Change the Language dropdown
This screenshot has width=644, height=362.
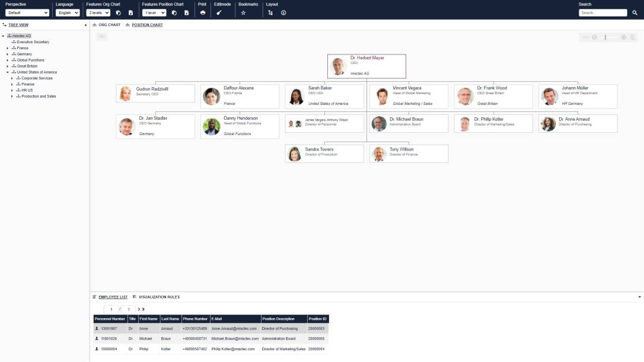click(x=67, y=12)
